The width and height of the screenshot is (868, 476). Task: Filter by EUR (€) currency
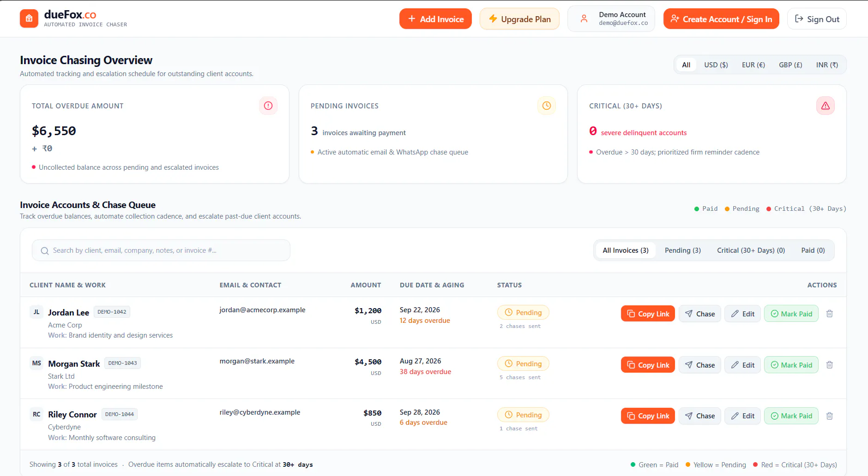pos(753,65)
